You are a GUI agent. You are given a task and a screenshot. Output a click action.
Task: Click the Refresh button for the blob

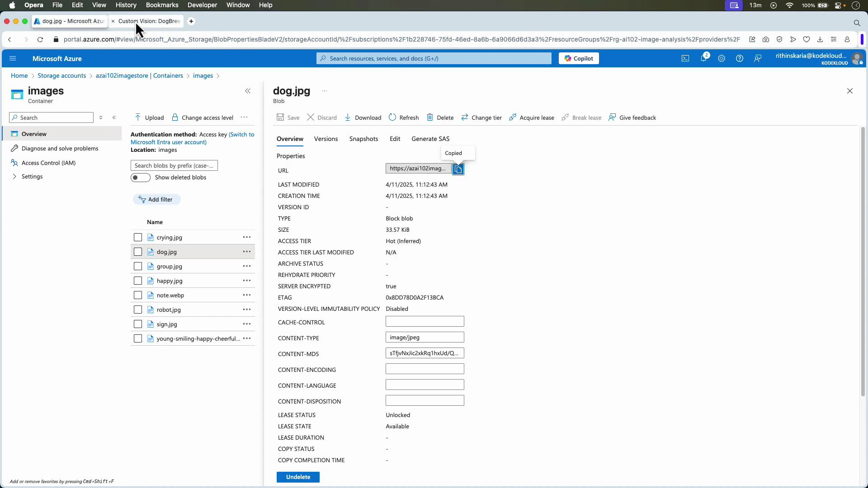[404, 117]
